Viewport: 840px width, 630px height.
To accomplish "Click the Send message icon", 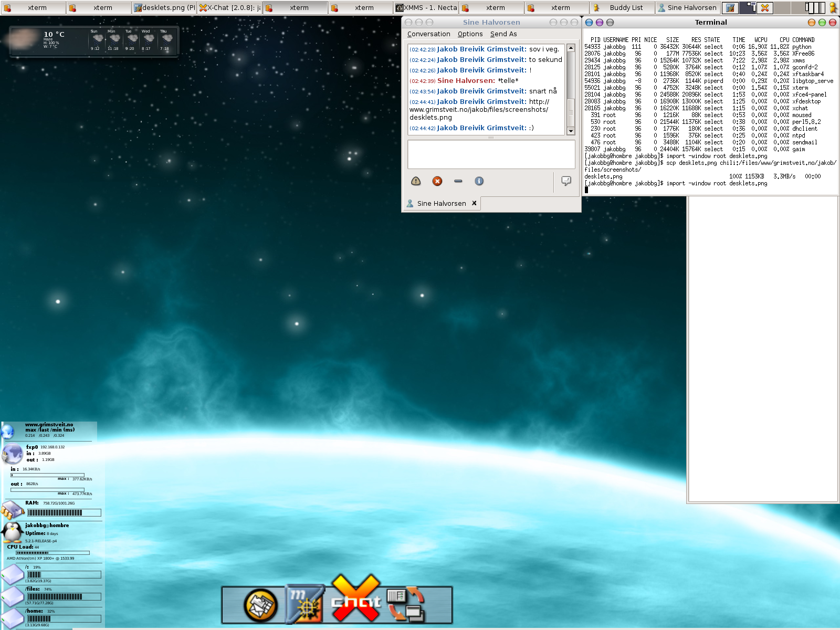I will tap(566, 181).
